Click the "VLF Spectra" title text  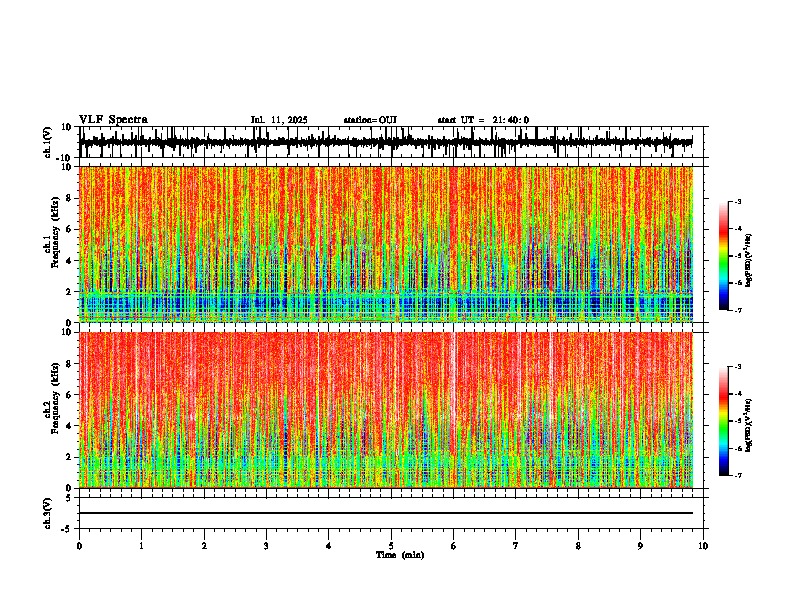coord(113,120)
